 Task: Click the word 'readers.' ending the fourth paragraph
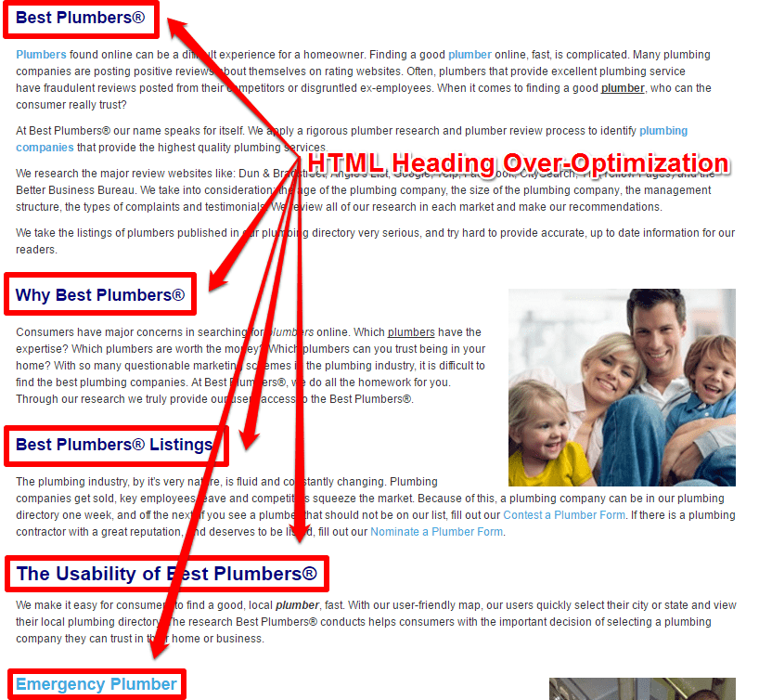coord(36,250)
